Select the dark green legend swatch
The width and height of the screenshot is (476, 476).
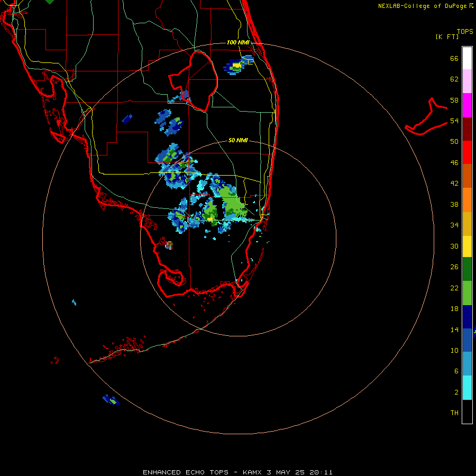point(467,269)
